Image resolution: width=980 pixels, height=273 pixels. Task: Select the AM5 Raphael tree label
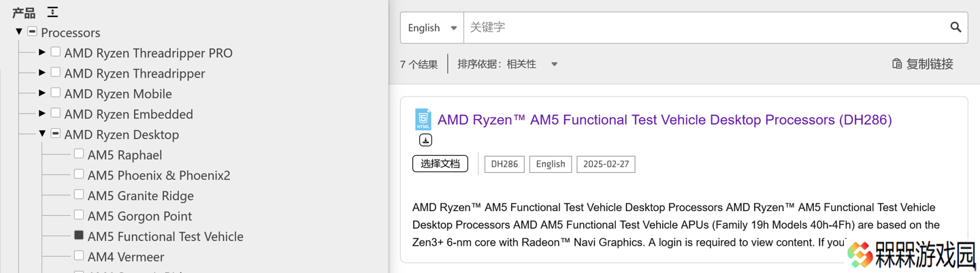125,155
